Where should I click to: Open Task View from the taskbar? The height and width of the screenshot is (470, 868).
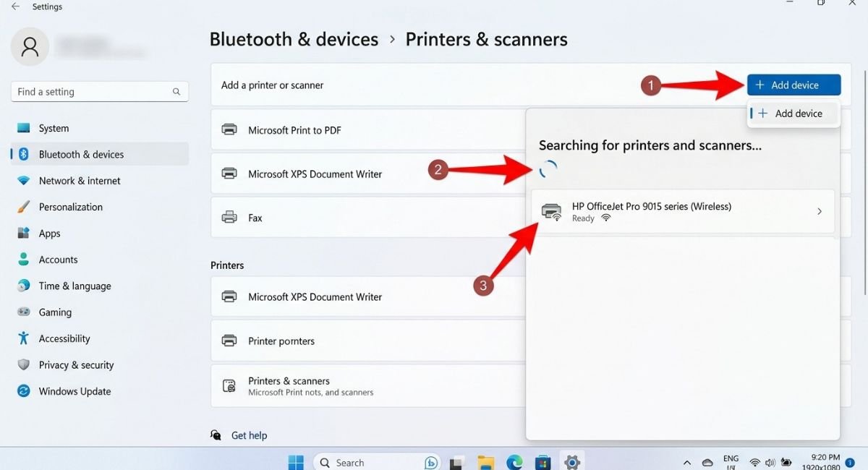click(x=456, y=463)
